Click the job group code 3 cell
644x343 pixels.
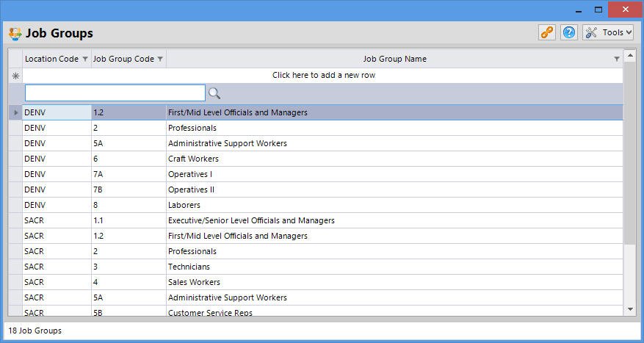tap(129, 267)
